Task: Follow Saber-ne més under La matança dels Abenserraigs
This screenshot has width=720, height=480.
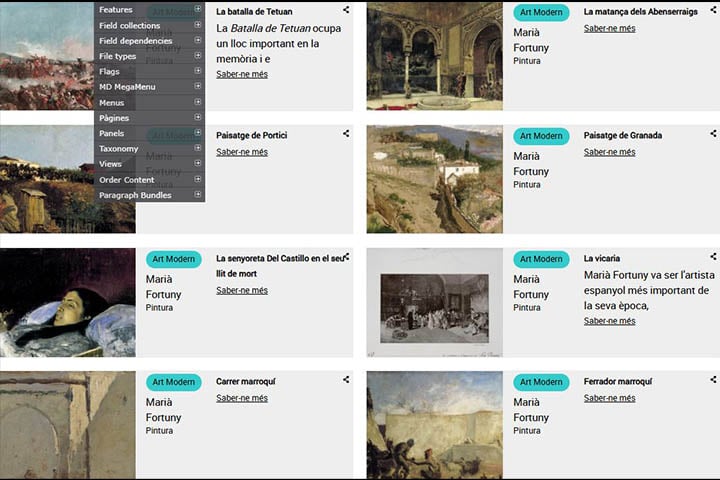Action: (609, 28)
